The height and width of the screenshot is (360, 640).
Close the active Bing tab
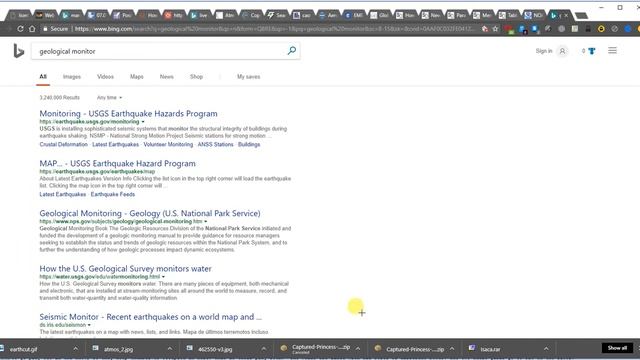tap(566, 16)
